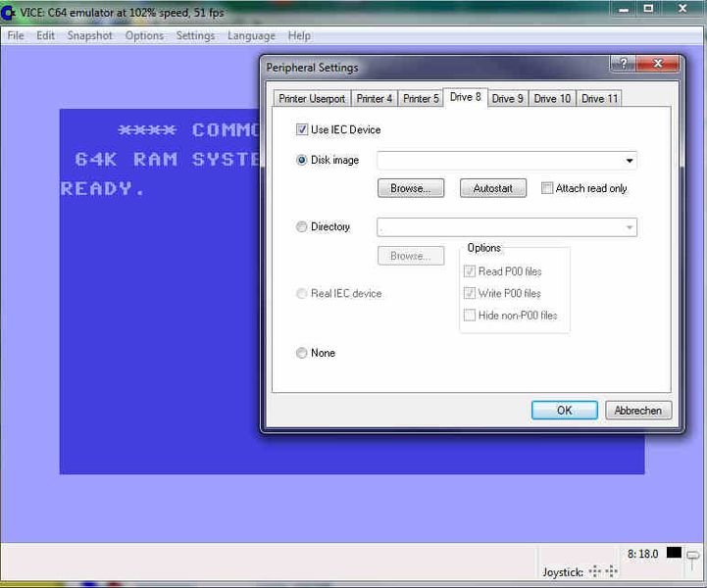707x588 pixels.
Task: Click the first joystick direction indicator
Action: click(592, 571)
